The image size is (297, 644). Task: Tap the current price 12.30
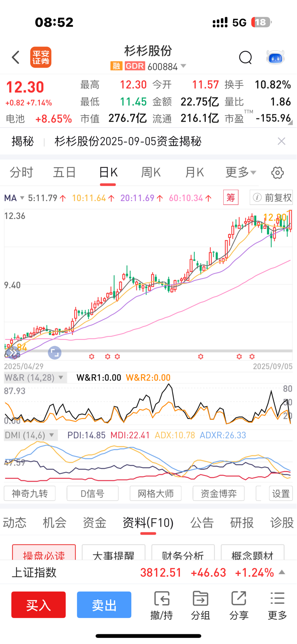(x=25, y=87)
